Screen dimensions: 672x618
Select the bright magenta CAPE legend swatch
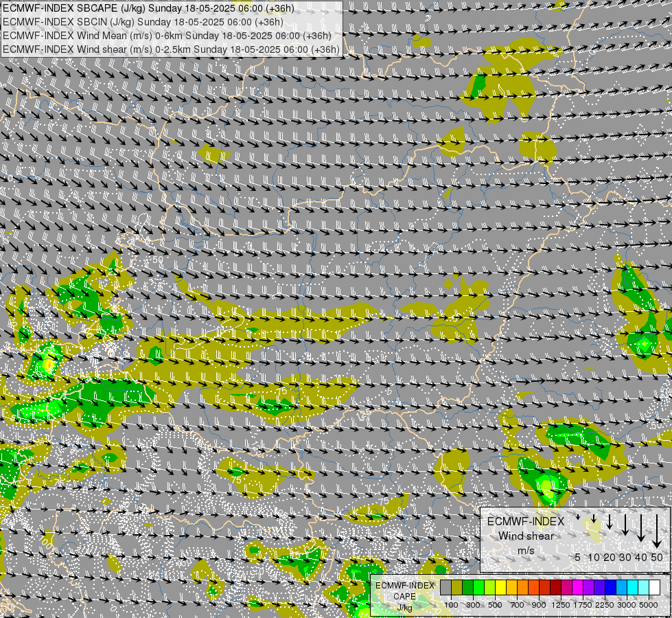click(578, 587)
